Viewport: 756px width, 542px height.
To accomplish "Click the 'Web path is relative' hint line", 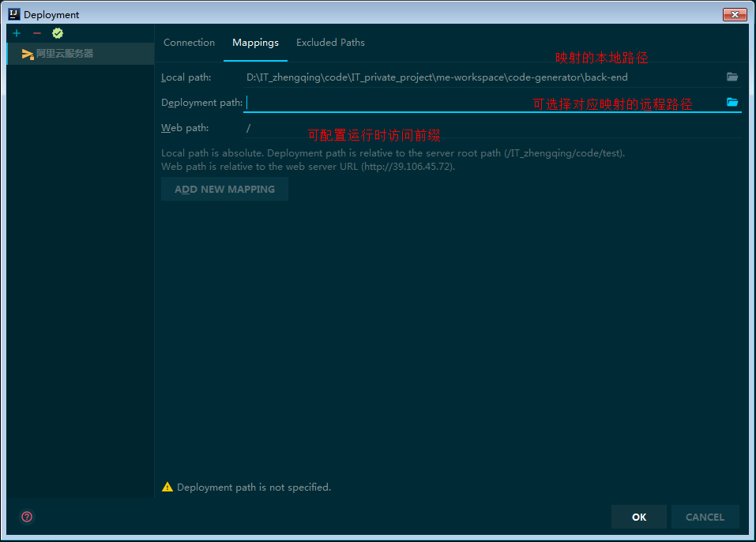I will (308, 167).
